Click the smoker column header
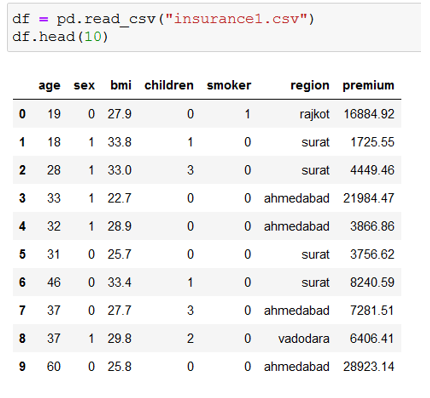 [x=229, y=85]
